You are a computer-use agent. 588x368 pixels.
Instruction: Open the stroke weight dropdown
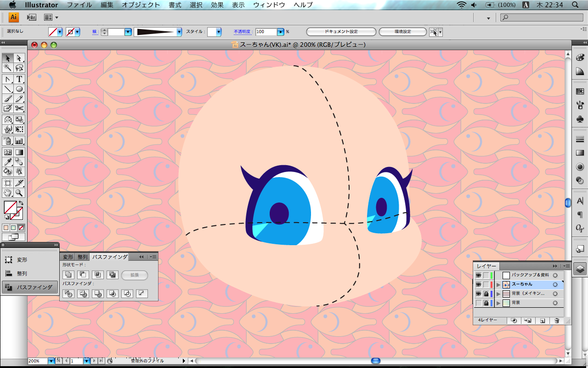click(128, 32)
